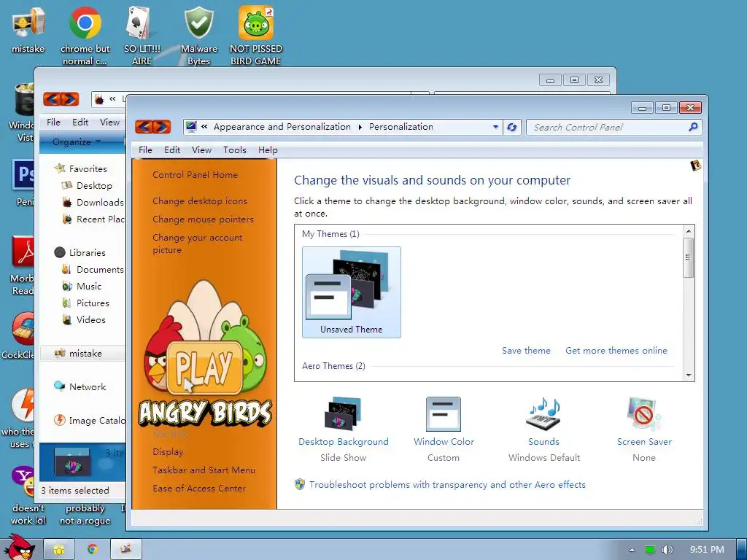Select Videos under Libraries
The height and width of the screenshot is (560, 747).
[x=84, y=319]
